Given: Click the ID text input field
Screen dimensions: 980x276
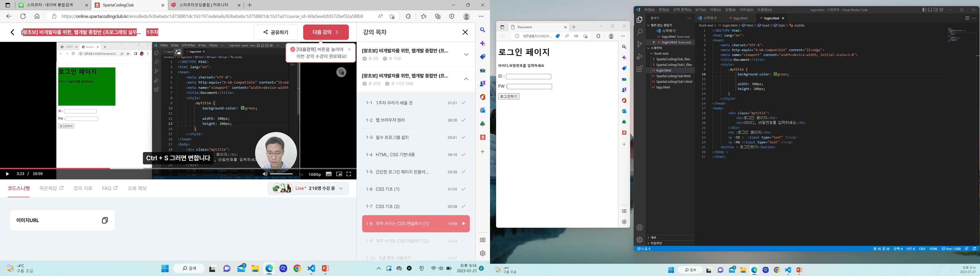Looking at the screenshot, I should pyautogui.click(x=529, y=77).
